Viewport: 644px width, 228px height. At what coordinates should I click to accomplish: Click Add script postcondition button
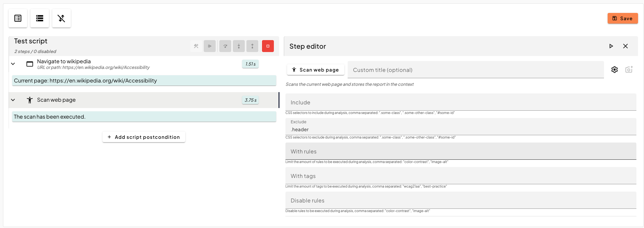click(144, 137)
